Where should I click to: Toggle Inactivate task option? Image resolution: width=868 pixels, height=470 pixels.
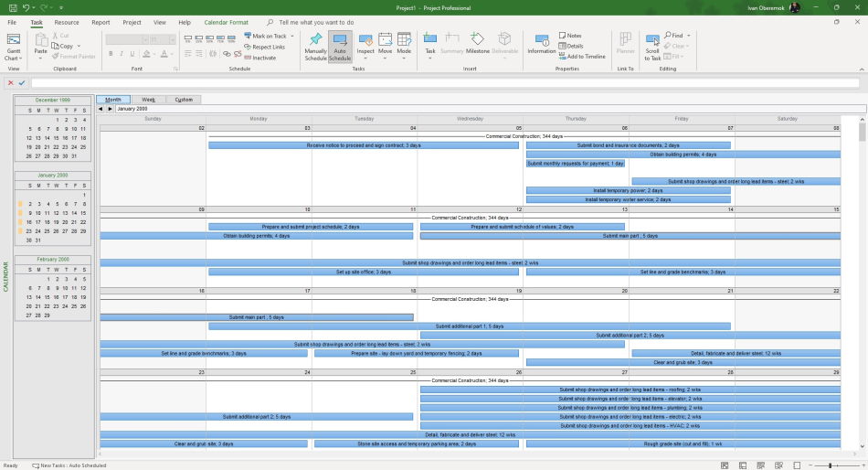click(x=260, y=58)
